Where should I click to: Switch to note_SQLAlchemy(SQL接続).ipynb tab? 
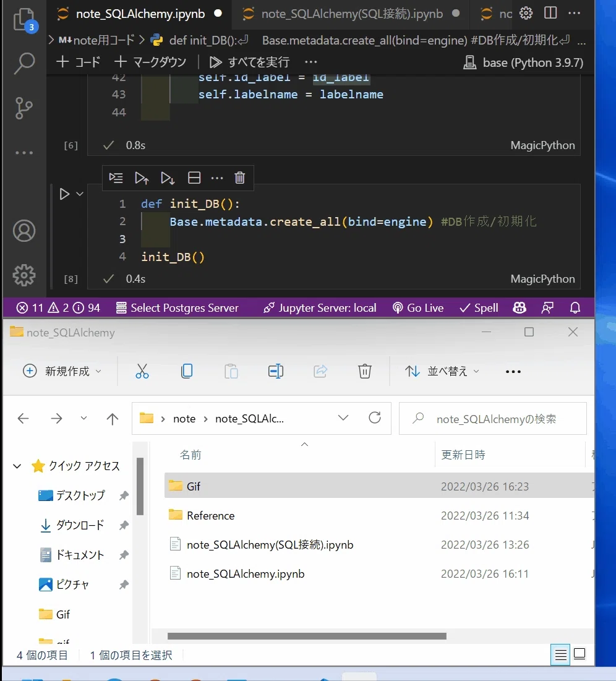pos(351,14)
